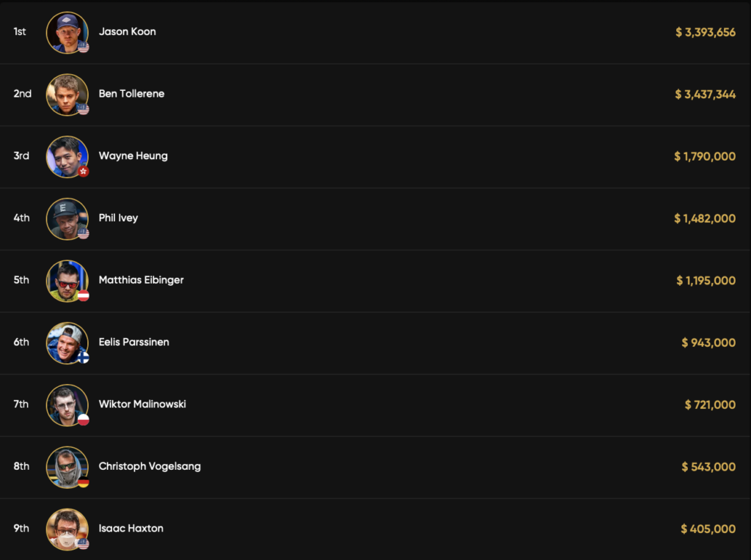
Task: Click Phil Ivey's player photo
Action: 67,218
